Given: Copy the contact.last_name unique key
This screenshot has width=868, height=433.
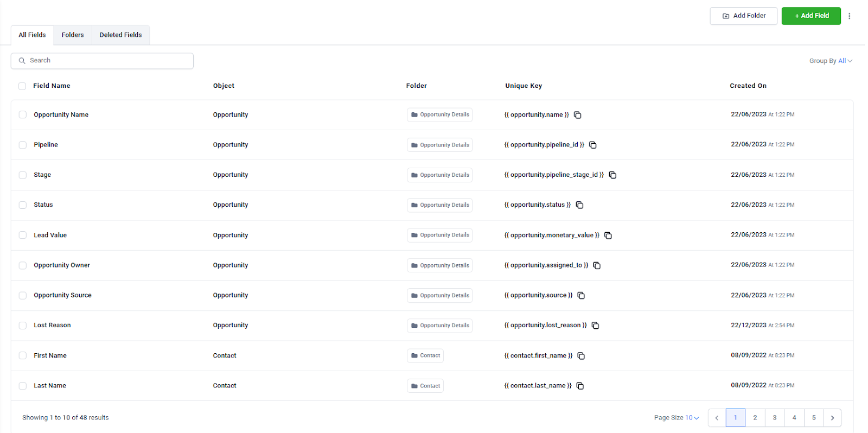Looking at the screenshot, I should [580, 386].
